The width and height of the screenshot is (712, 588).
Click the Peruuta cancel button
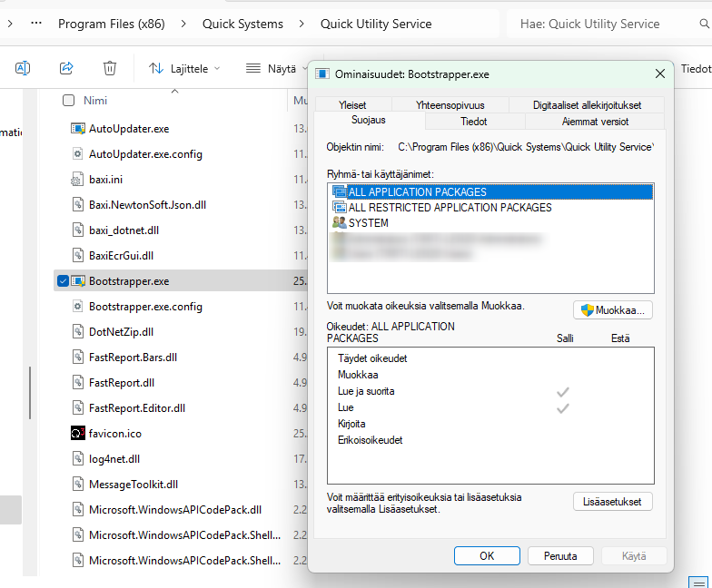pos(560,555)
